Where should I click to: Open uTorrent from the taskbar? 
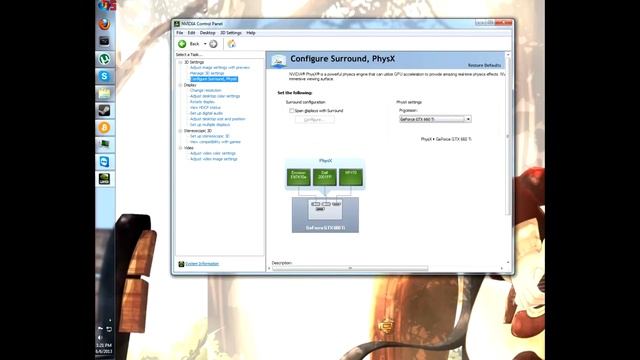pyautogui.click(x=104, y=59)
